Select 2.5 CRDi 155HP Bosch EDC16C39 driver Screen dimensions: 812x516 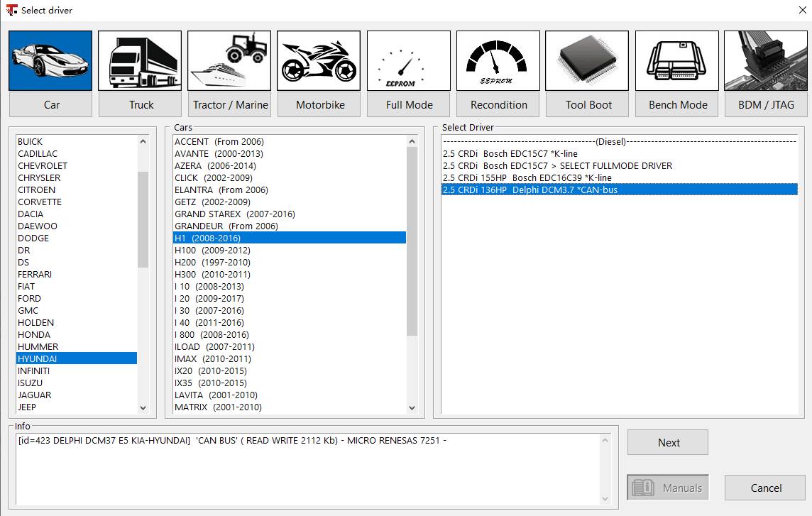(x=620, y=177)
